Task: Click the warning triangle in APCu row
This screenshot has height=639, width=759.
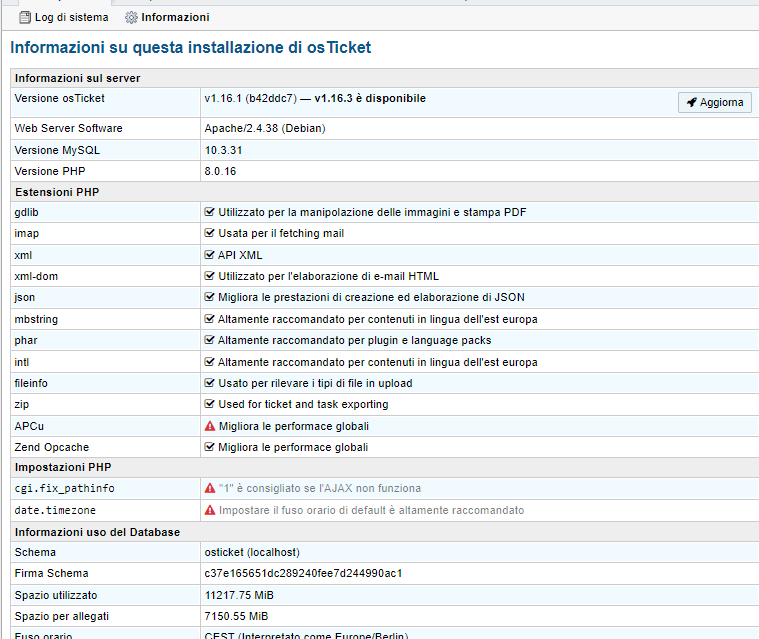Action: point(210,426)
